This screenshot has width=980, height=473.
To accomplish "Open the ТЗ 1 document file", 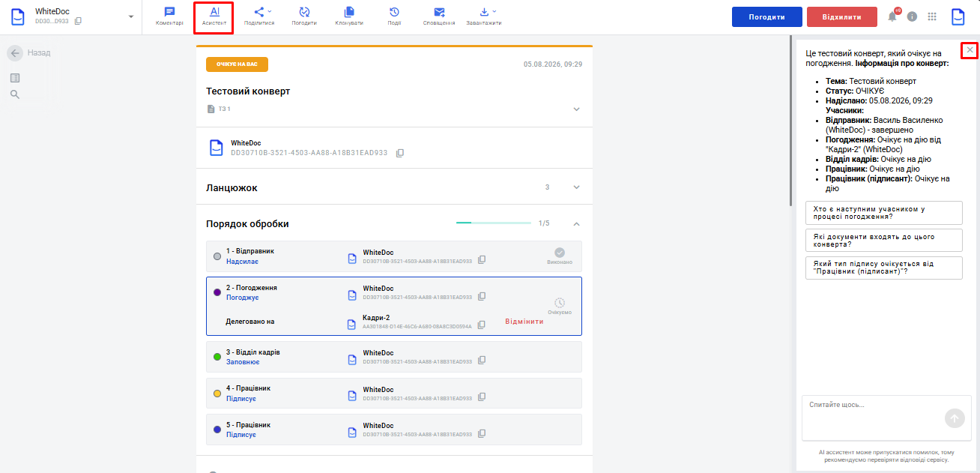I will [x=219, y=109].
